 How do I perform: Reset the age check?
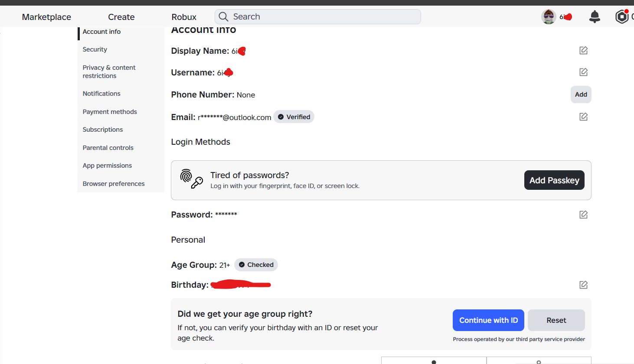[556, 320]
